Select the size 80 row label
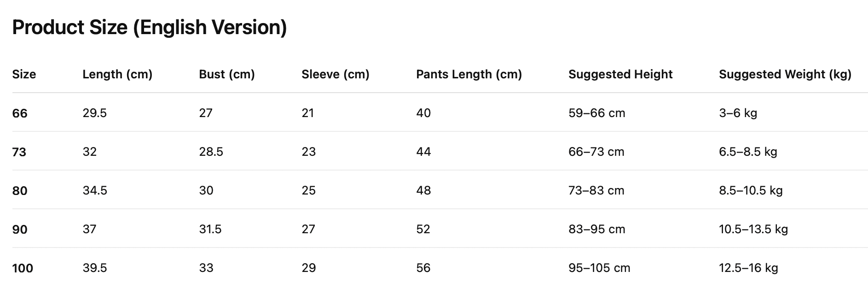 point(20,191)
